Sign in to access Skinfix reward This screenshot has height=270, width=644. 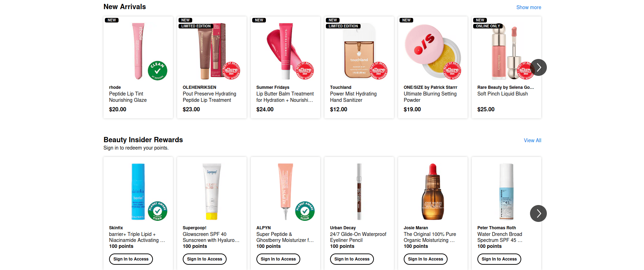coord(131,259)
